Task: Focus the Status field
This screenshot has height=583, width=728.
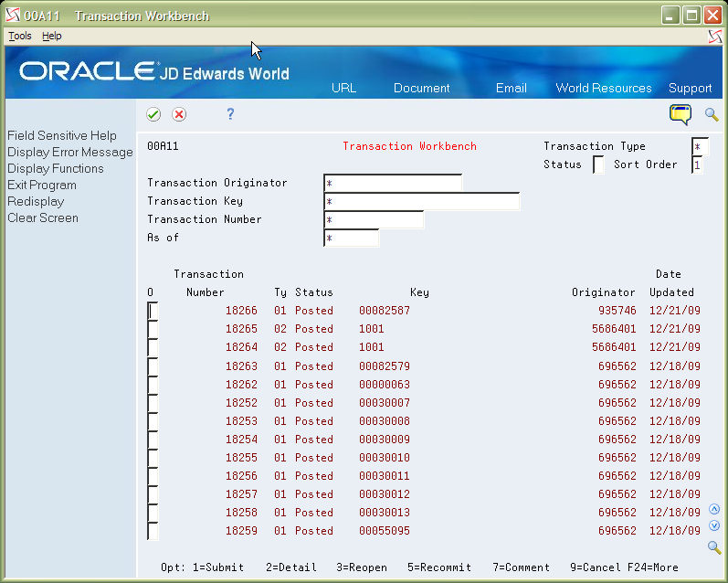Action: pyautogui.click(x=598, y=164)
